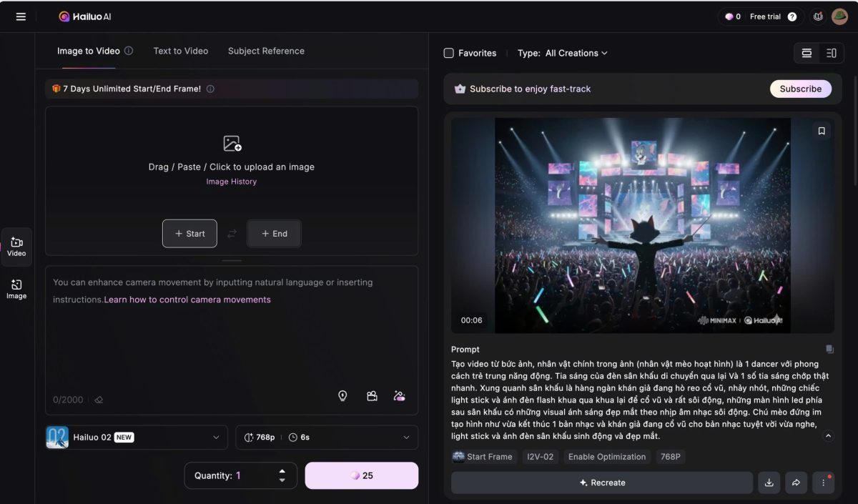The image size is (858, 504).
Task: Click the prompt optimization magic wand icon
Action: tap(399, 395)
